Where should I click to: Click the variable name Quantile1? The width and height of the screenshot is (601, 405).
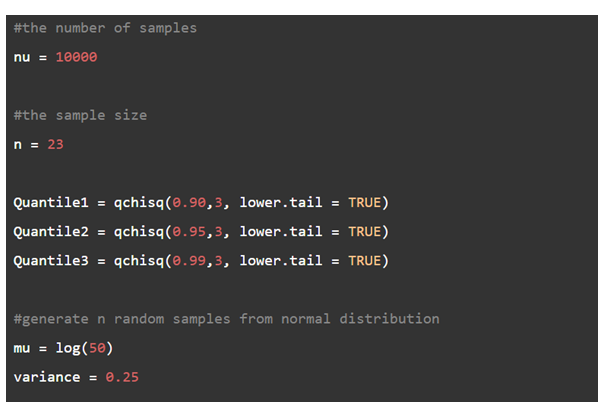click(50, 203)
